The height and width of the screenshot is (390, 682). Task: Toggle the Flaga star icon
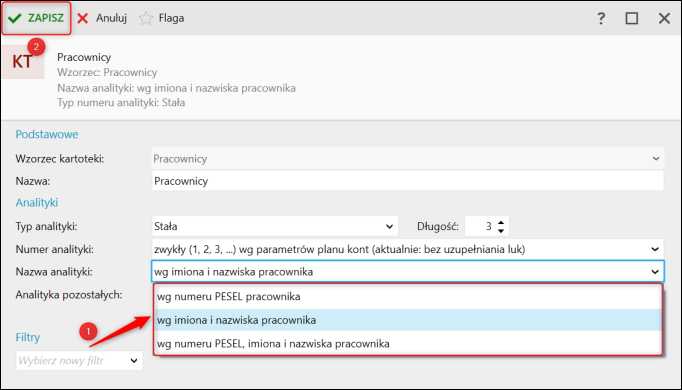(146, 18)
